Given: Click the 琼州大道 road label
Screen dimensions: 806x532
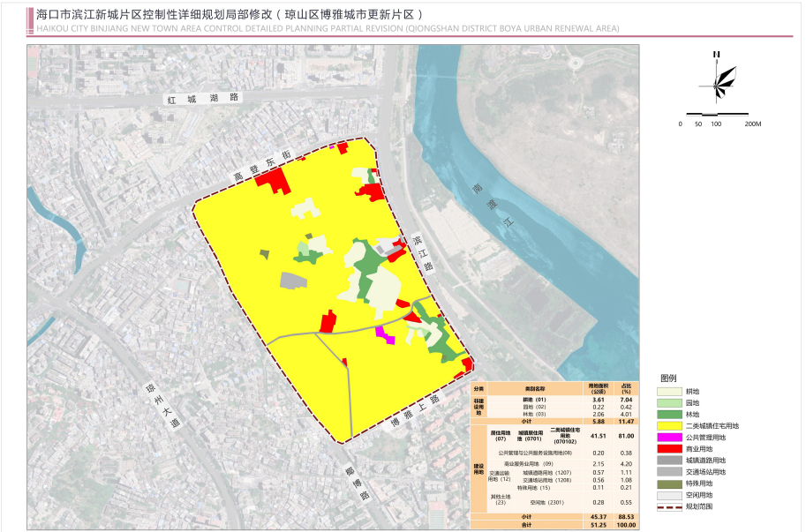Looking at the screenshot, I should tap(163, 405).
